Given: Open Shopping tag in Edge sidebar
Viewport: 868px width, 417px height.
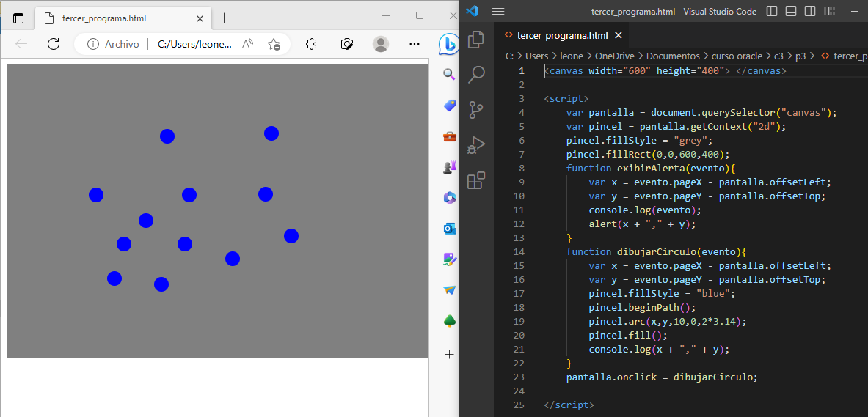Looking at the screenshot, I should 450,105.
